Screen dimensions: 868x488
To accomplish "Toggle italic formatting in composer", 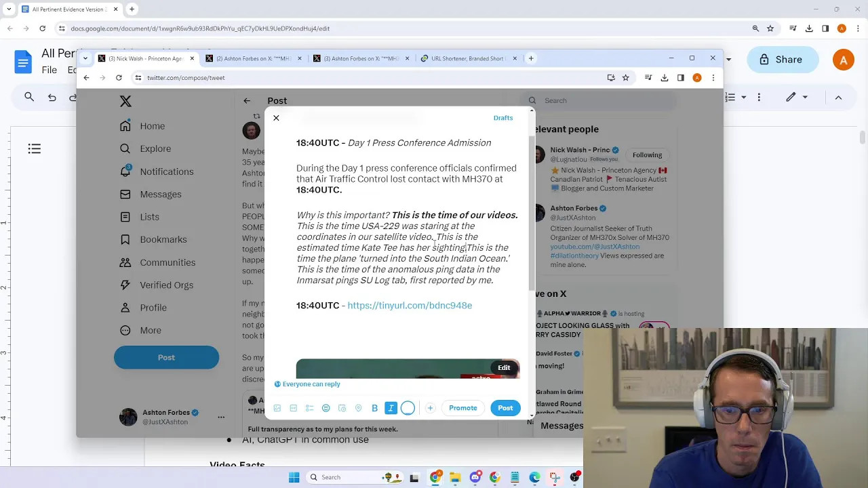I will [x=391, y=408].
